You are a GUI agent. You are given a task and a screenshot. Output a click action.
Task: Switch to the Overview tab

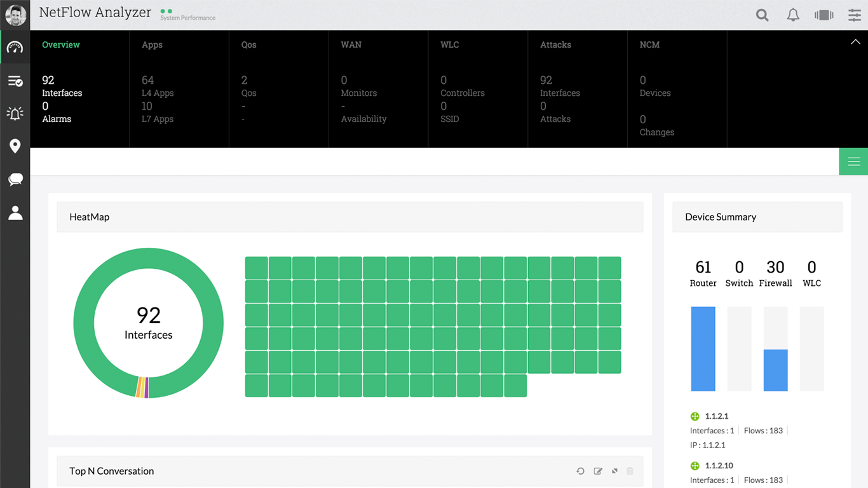point(61,44)
